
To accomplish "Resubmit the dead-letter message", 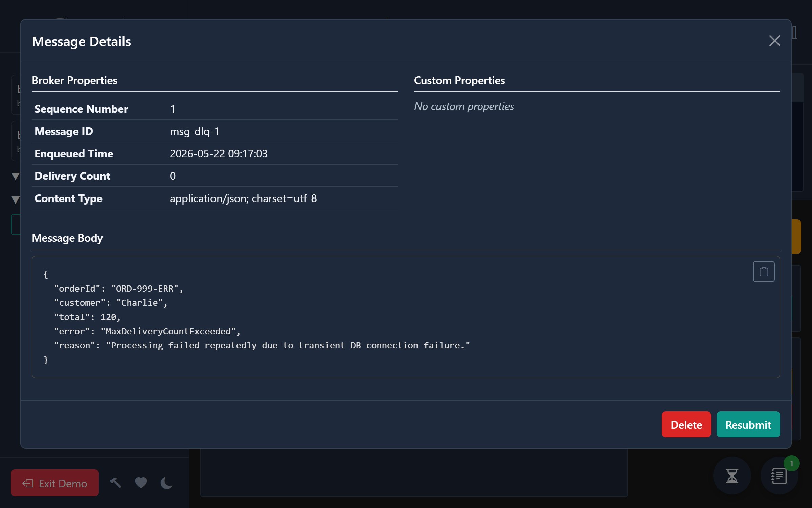I will 748,424.
